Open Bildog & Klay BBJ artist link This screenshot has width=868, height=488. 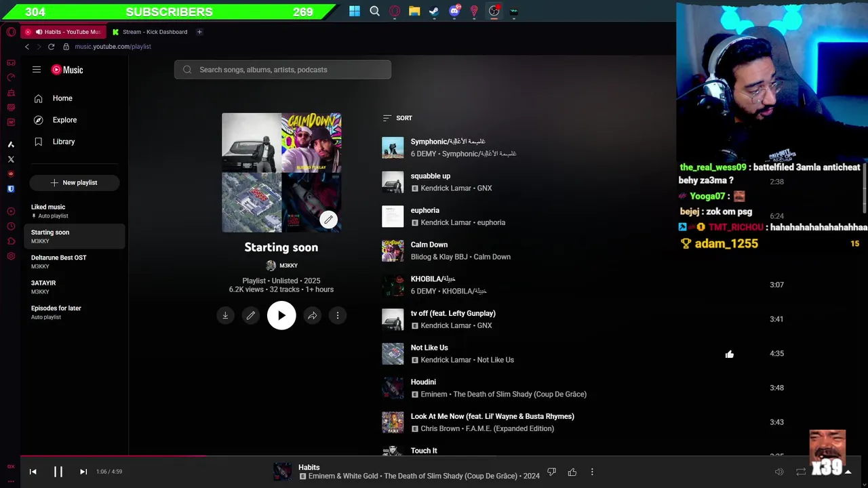point(439,257)
